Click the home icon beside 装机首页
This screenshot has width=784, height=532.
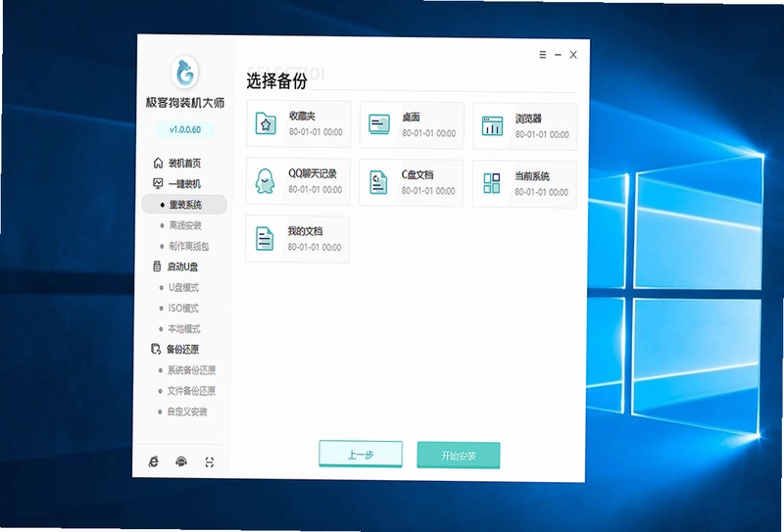tap(158, 163)
